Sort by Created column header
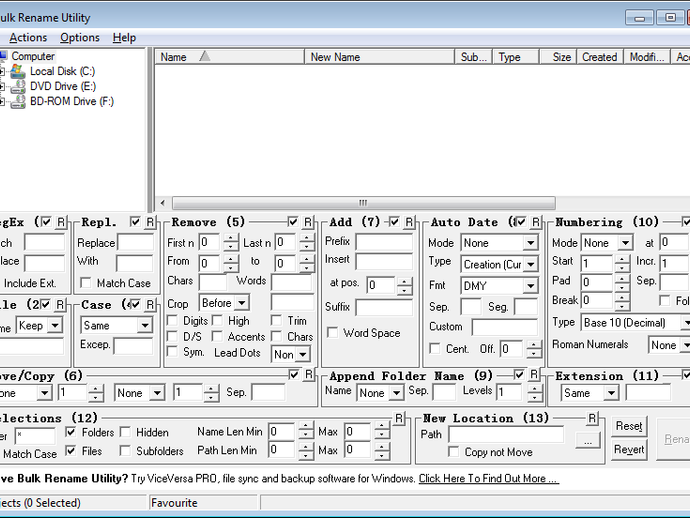 point(599,57)
